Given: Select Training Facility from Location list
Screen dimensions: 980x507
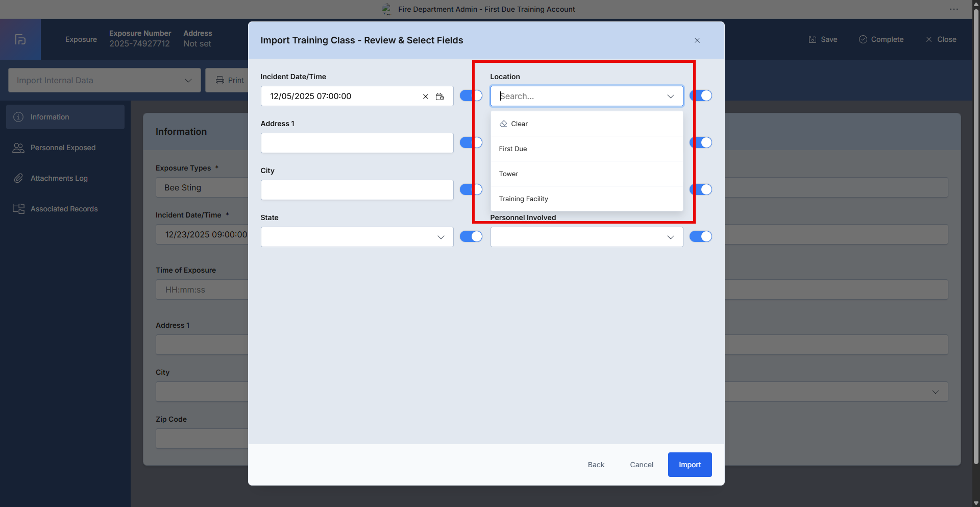Looking at the screenshot, I should point(523,199).
